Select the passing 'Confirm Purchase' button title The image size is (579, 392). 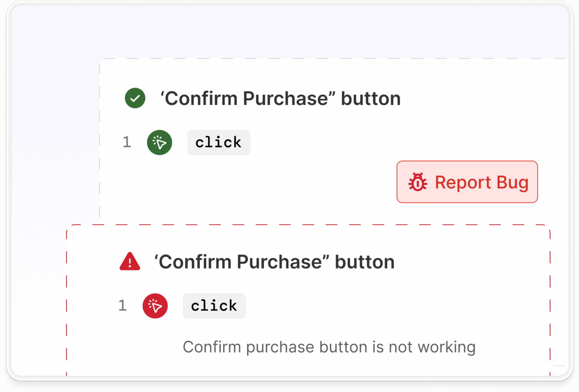[x=280, y=98]
